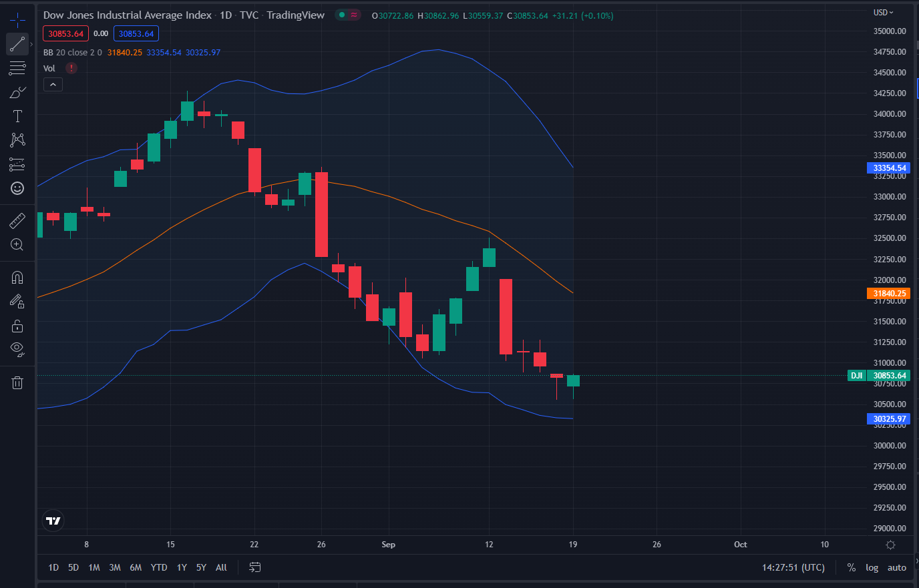Toggle magnet mode on
919x588 pixels.
pyautogui.click(x=17, y=278)
